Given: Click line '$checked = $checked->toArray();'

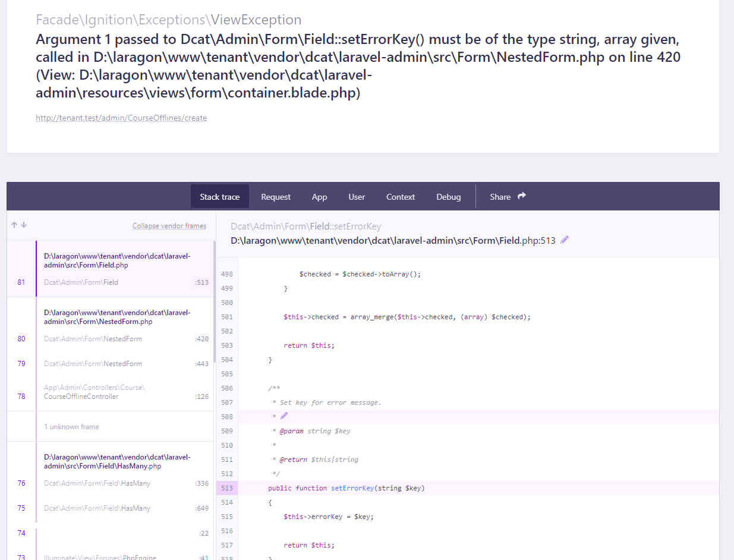Looking at the screenshot, I should pos(360,274).
